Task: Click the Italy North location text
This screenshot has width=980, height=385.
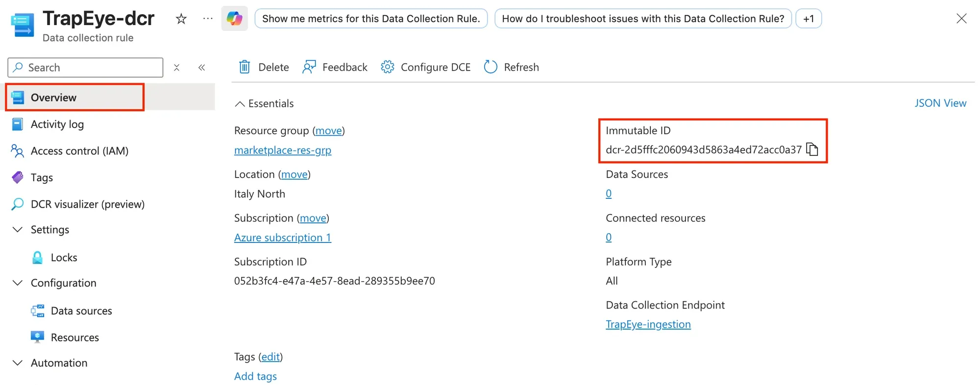Action: point(260,194)
